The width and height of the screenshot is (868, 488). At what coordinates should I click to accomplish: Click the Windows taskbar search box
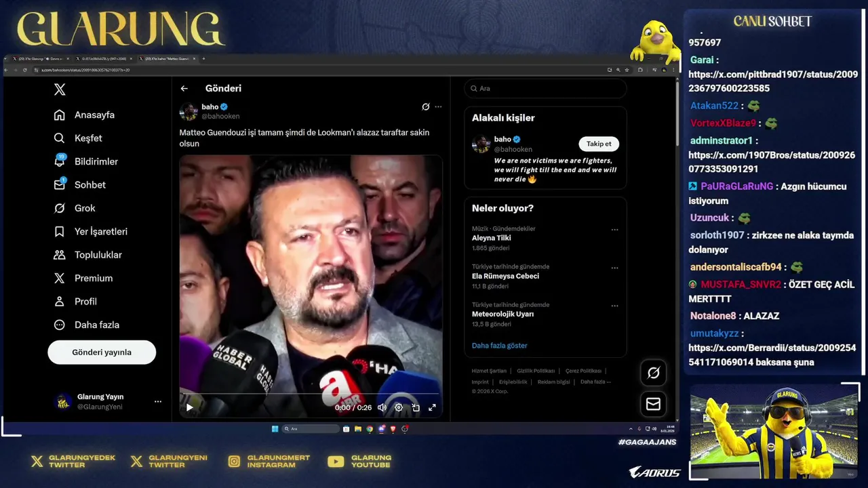(x=311, y=428)
